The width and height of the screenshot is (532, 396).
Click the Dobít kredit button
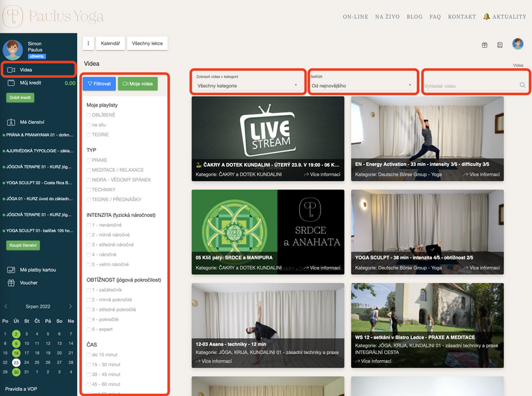(20, 97)
